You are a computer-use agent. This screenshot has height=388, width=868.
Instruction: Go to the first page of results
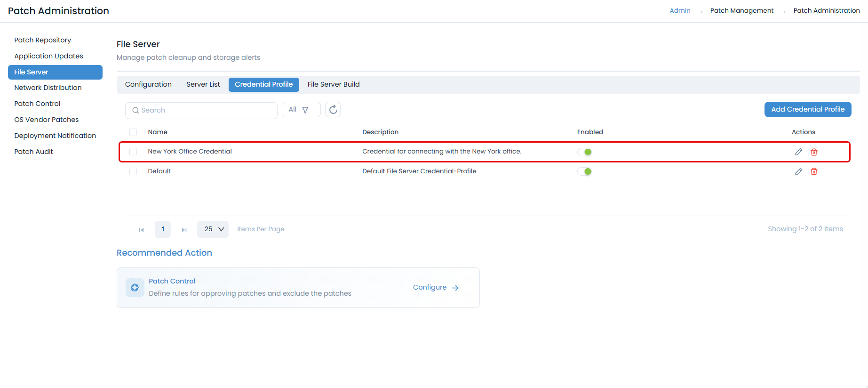pos(141,230)
